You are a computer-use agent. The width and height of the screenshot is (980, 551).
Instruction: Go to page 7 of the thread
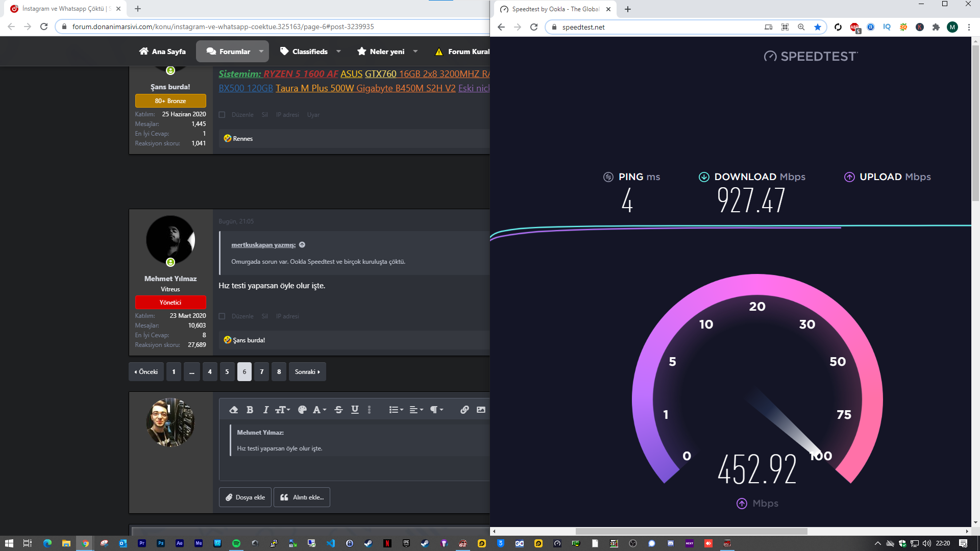(262, 372)
